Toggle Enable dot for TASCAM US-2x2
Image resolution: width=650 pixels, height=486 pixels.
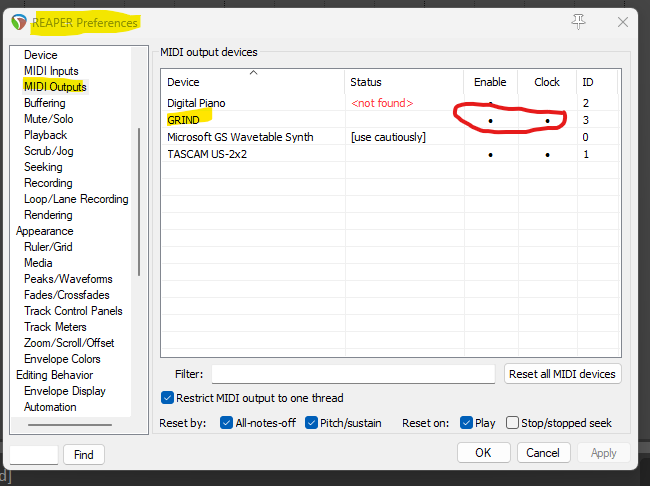click(490, 155)
